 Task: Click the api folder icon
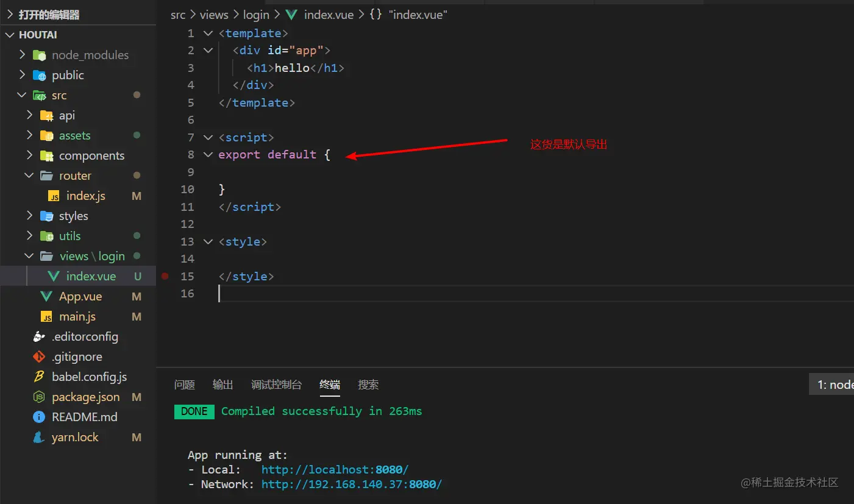pyautogui.click(x=46, y=116)
